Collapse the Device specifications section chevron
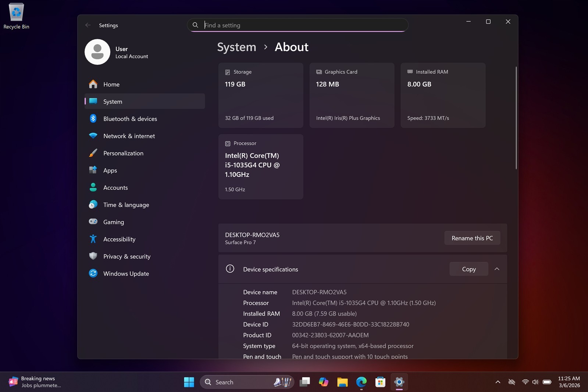The width and height of the screenshot is (588, 392). coord(497,269)
